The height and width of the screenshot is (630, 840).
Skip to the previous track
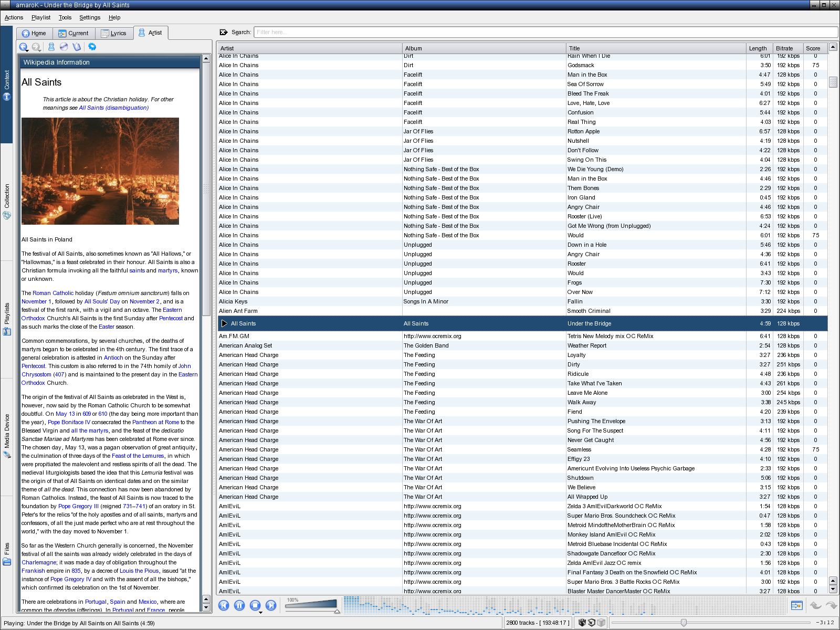[x=224, y=605]
